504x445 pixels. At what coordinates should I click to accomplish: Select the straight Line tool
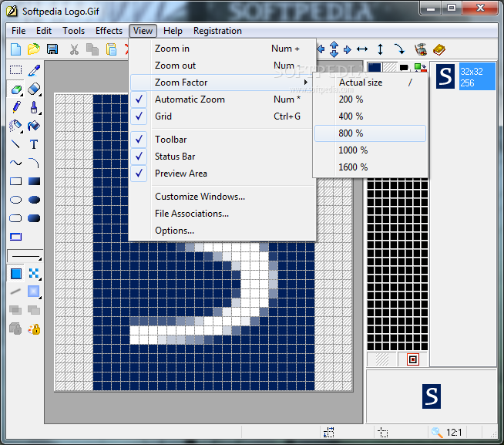pos(15,144)
